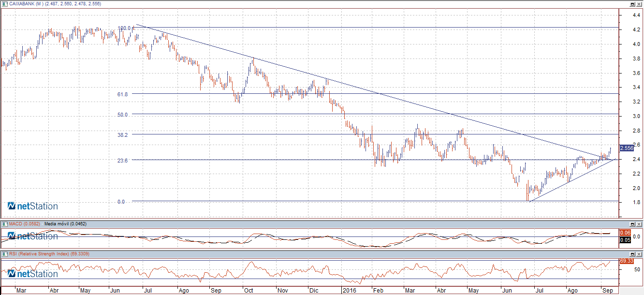The image size is (644, 295).
Task: Click the 2.556 current price tag
Action: click(x=626, y=148)
